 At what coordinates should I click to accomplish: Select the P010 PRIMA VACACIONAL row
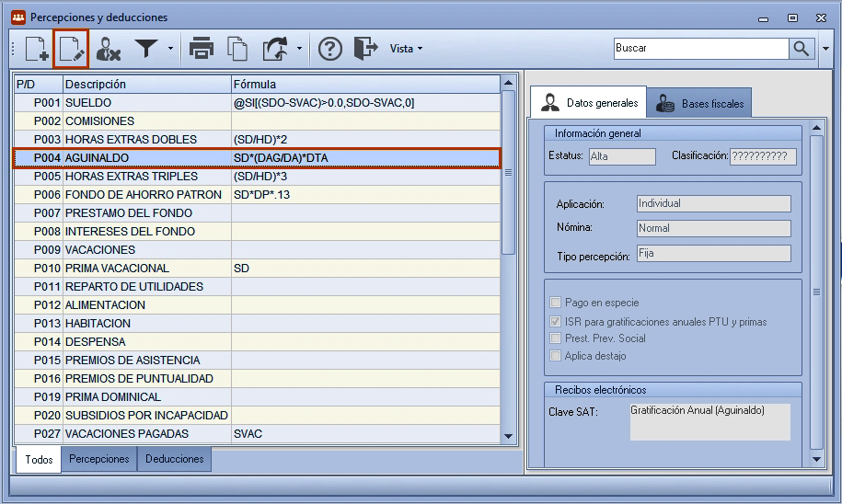(x=258, y=269)
